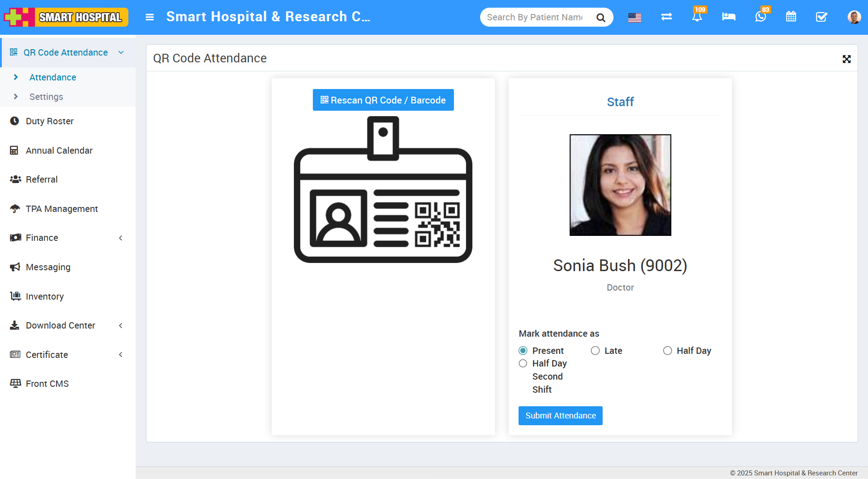Toggle the hamburger sidebar menu
Screen dimensions: 868x479
point(150,17)
